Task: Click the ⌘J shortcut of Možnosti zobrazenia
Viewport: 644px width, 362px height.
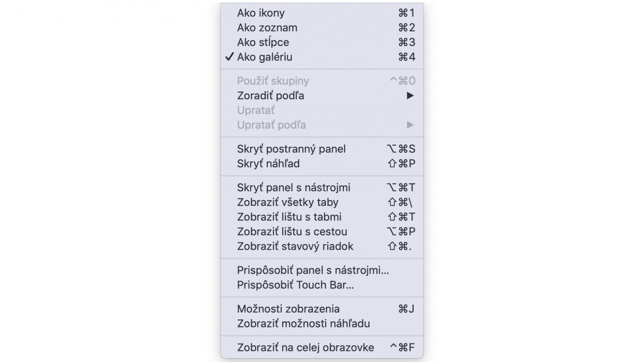Action: pyautogui.click(x=406, y=309)
